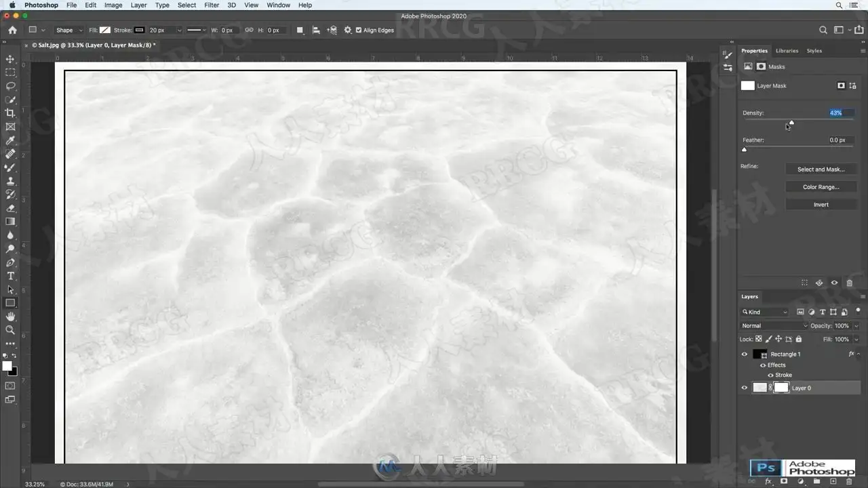Image resolution: width=868 pixels, height=488 pixels.
Task: Click the Select and Mask button
Action: tap(821, 169)
